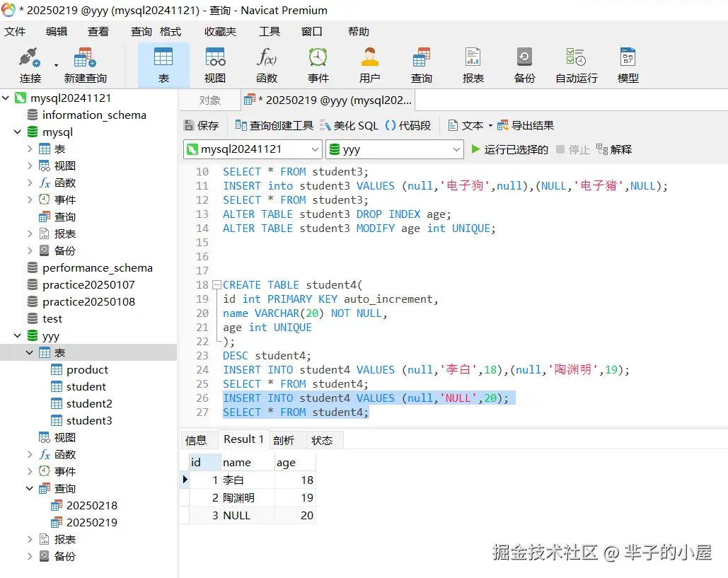Select the test database
The width and height of the screenshot is (728, 578).
coord(52,319)
